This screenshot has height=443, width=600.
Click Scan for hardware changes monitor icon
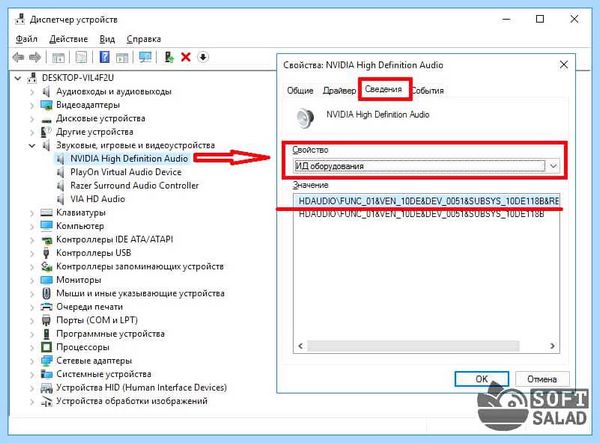(x=145, y=57)
